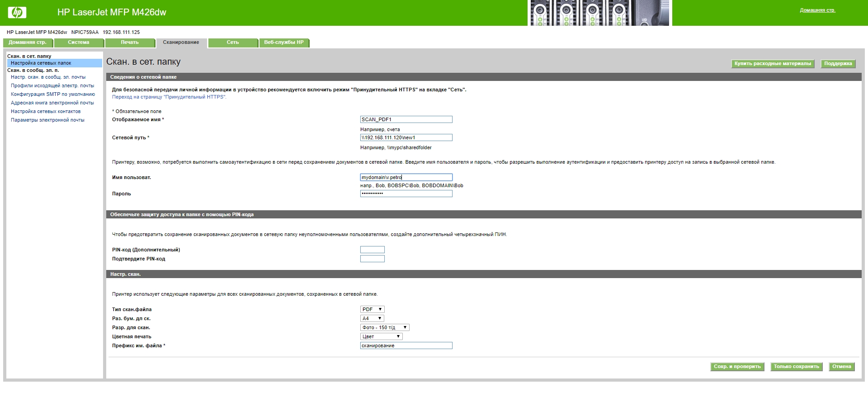
Task: Click Купить расходные материалы button
Action: point(773,64)
